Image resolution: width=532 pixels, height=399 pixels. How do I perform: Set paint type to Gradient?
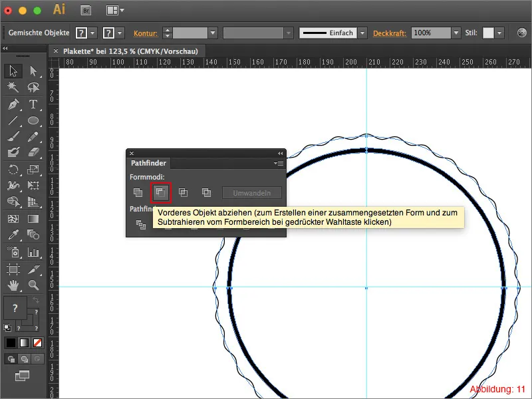24,342
